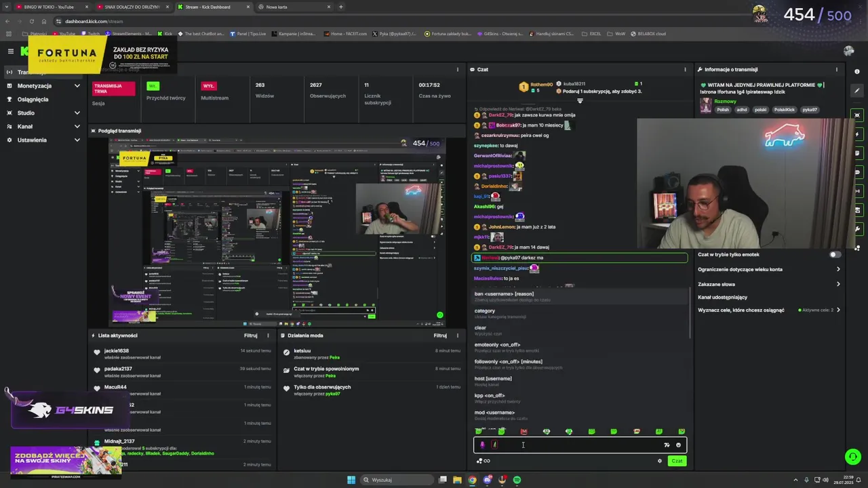Open Wyznacz cele, które chcesz osiągnąć
Screen dimensions: 868x488
769,310
